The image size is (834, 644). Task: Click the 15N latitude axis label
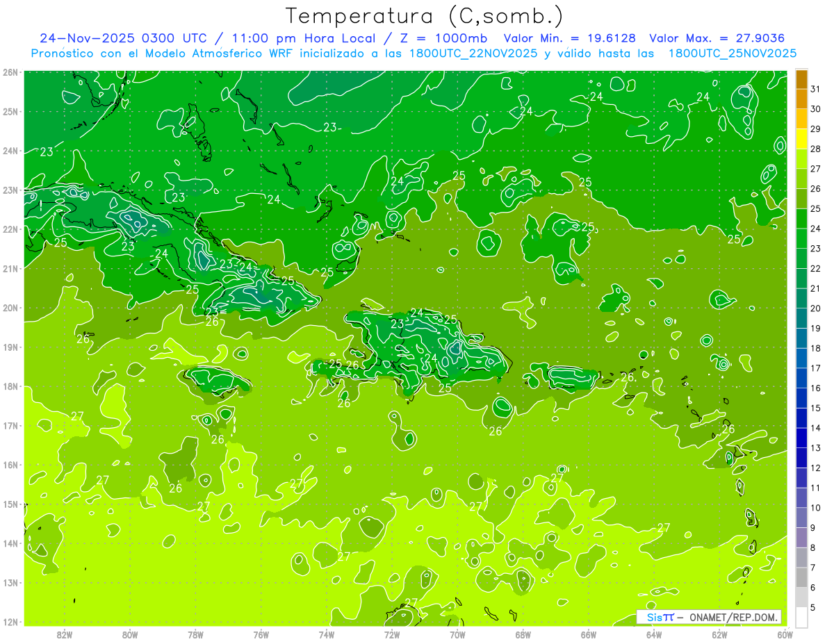click(x=10, y=504)
